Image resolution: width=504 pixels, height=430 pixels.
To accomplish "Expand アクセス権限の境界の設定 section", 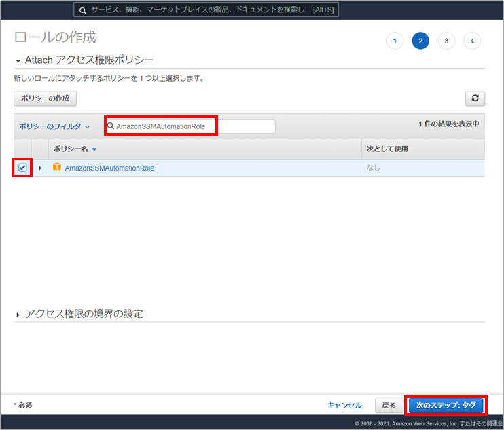I will [18, 315].
